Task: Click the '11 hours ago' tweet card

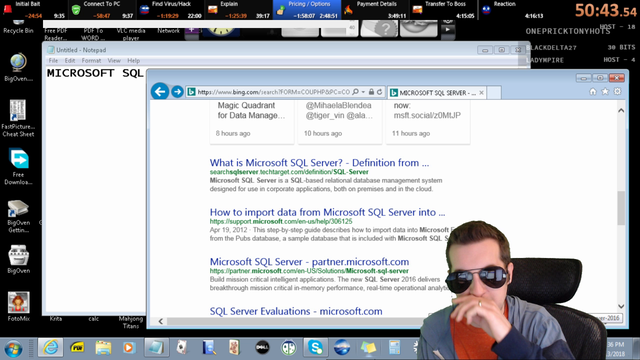Action: [x=428, y=122]
